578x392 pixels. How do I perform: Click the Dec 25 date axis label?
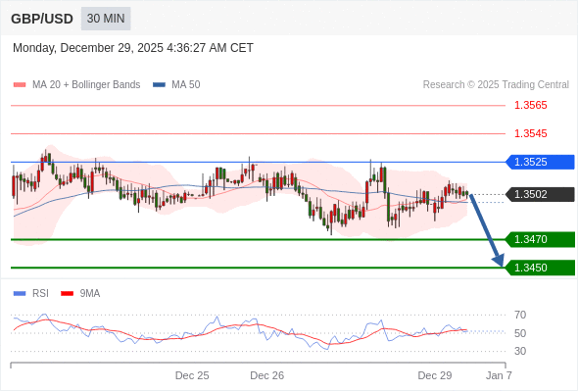192,375
